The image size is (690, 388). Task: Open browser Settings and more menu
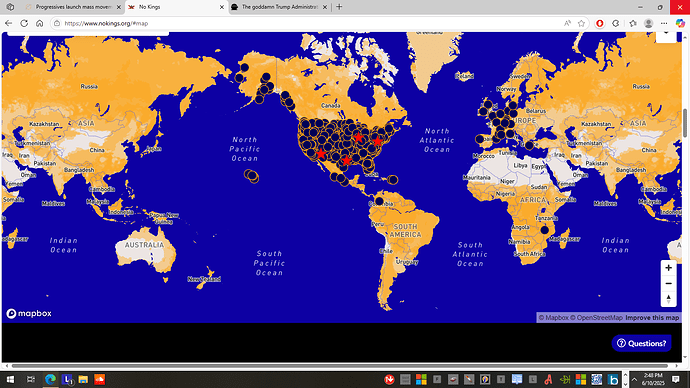pos(664,23)
